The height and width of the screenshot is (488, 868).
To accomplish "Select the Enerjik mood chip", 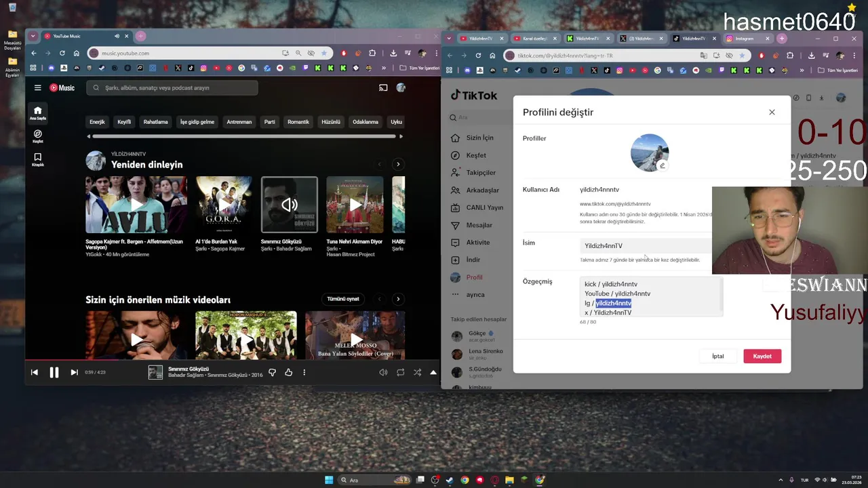I will [x=97, y=122].
